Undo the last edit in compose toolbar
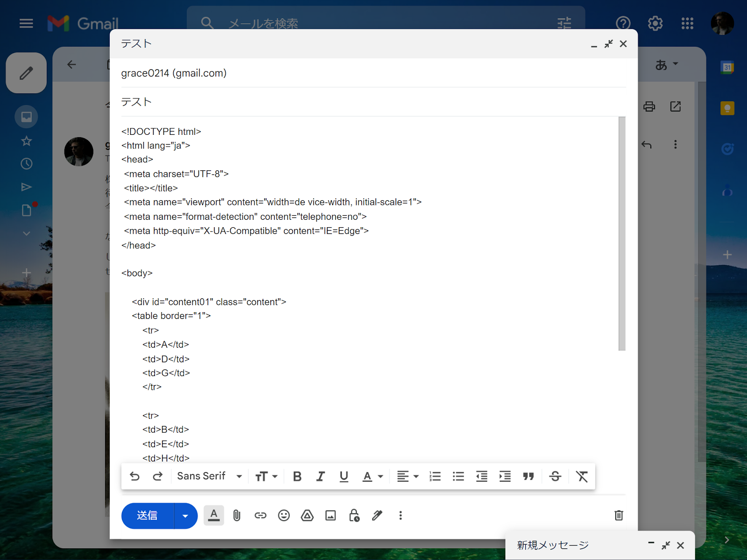The image size is (747, 560). [x=134, y=476]
